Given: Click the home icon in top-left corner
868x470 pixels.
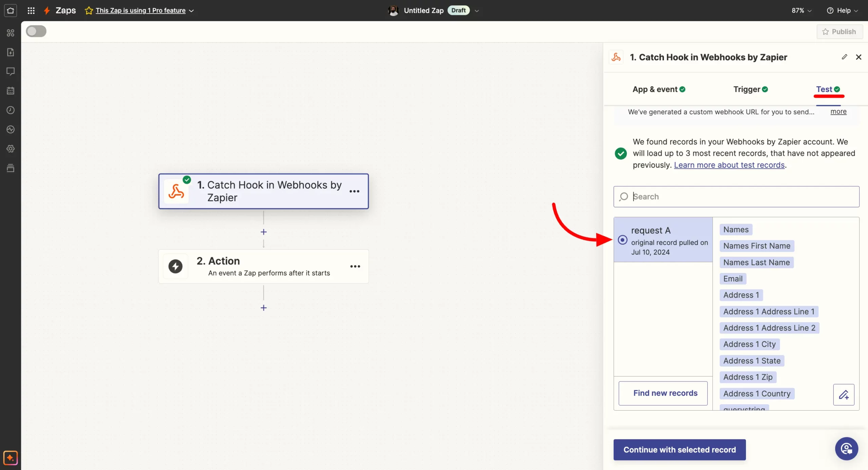Looking at the screenshot, I should (11, 11).
